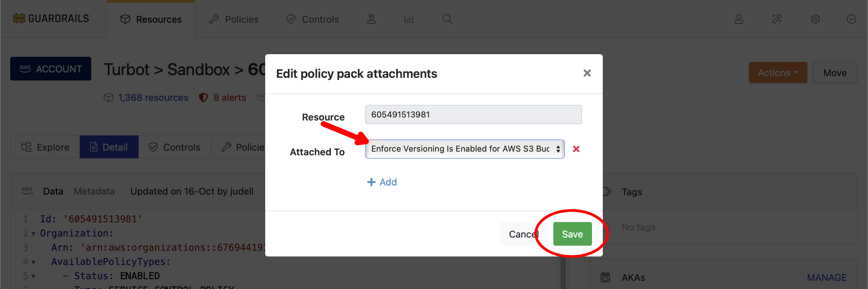Close the dialog with the X icon
The width and height of the screenshot is (868, 289).
(x=587, y=73)
